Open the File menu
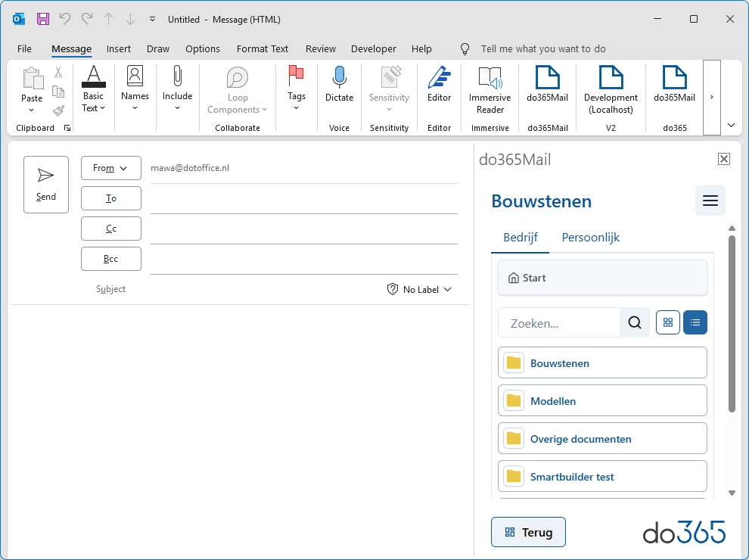The height and width of the screenshot is (560, 749). (24, 48)
